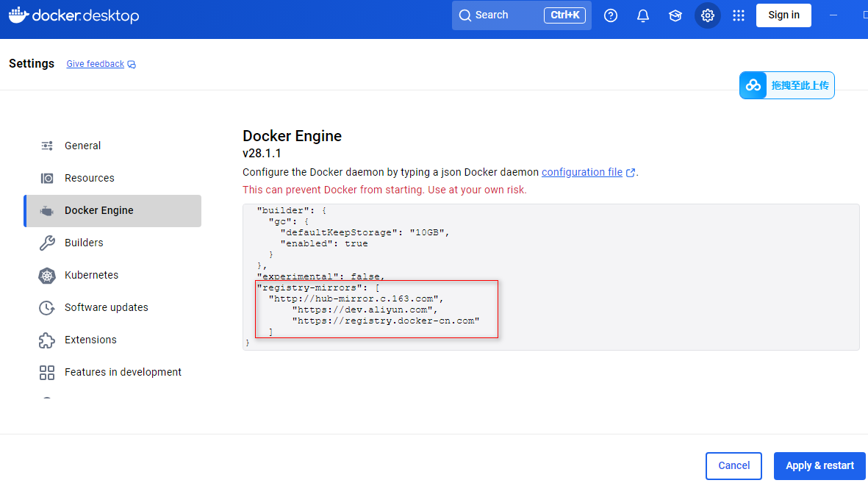868x483 pixels.
Task: Click the v28.1.1 version text
Action: tap(262, 154)
